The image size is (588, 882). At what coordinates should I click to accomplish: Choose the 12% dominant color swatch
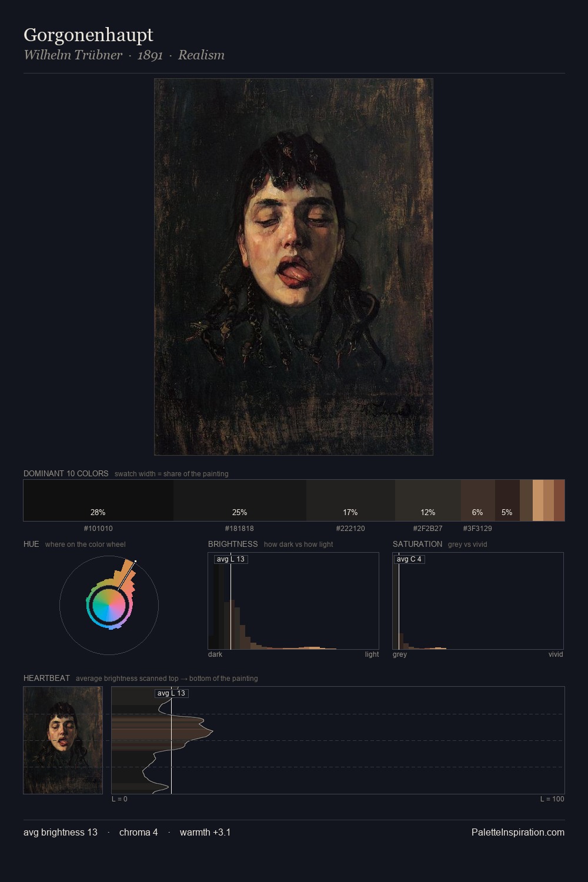click(x=428, y=500)
